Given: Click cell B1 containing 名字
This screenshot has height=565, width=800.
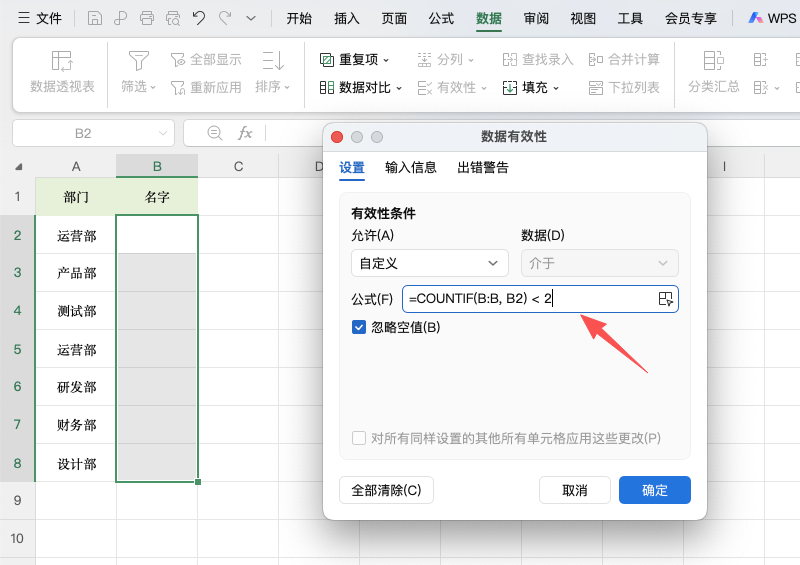Looking at the screenshot, I should pyautogui.click(x=157, y=196).
